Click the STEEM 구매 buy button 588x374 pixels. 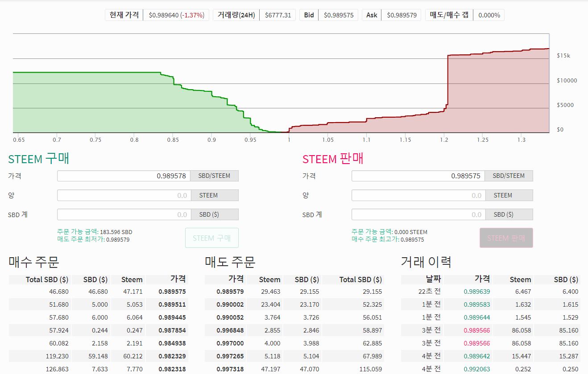[x=212, y=238]
